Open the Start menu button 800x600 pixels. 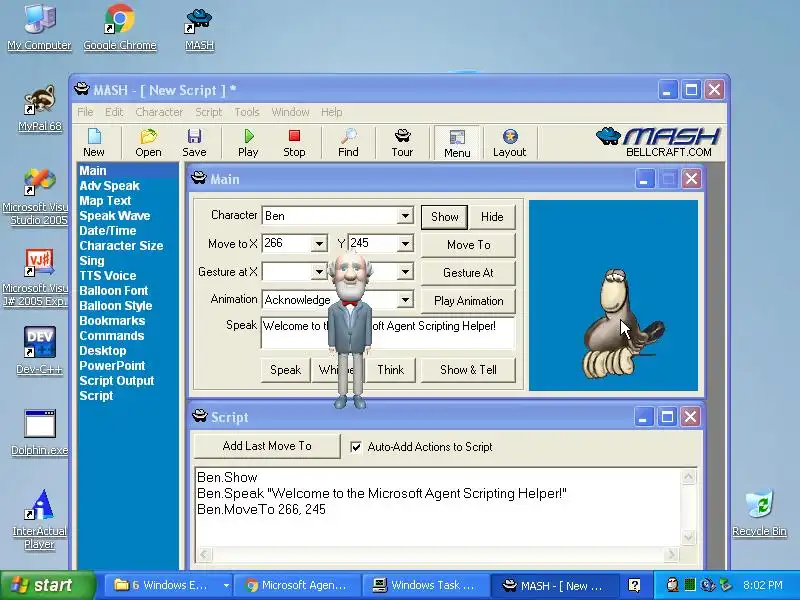(47, 585)
